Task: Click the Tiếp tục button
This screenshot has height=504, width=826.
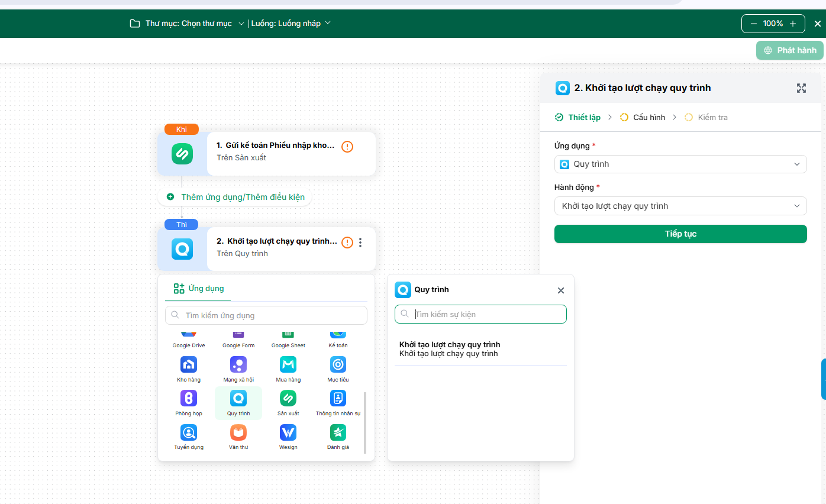Action: [680, 234]
